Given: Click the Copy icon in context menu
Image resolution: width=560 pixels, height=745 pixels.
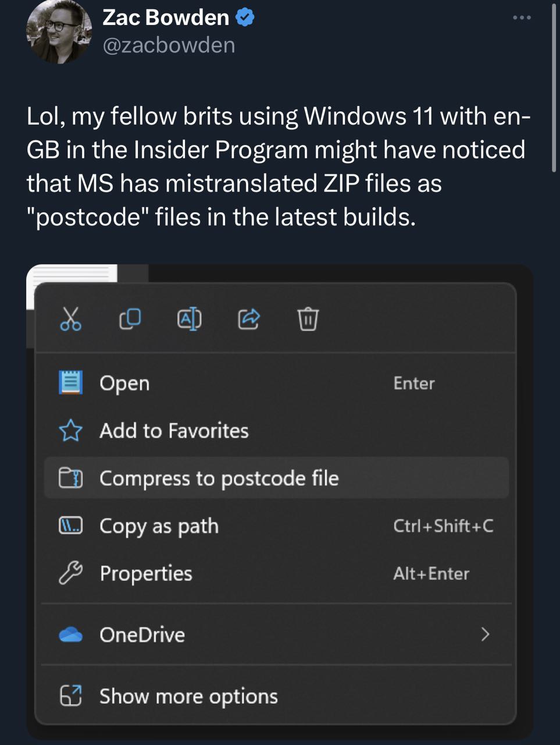Looking at the screenshot, I should coord(130,318).
